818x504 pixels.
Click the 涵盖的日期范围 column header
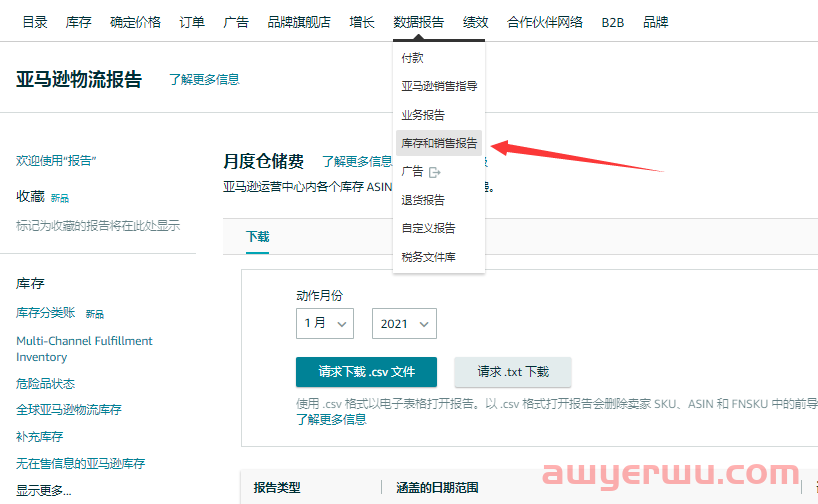[437, 488]
